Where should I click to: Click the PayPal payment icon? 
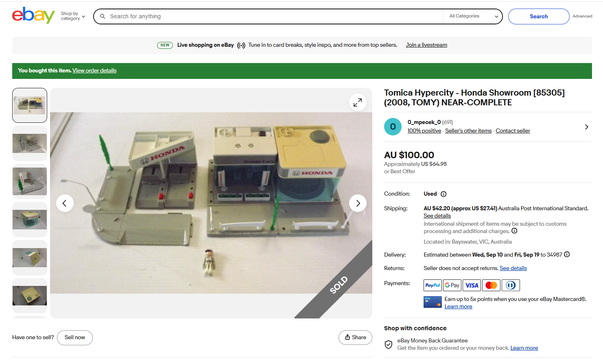point(433,285)
